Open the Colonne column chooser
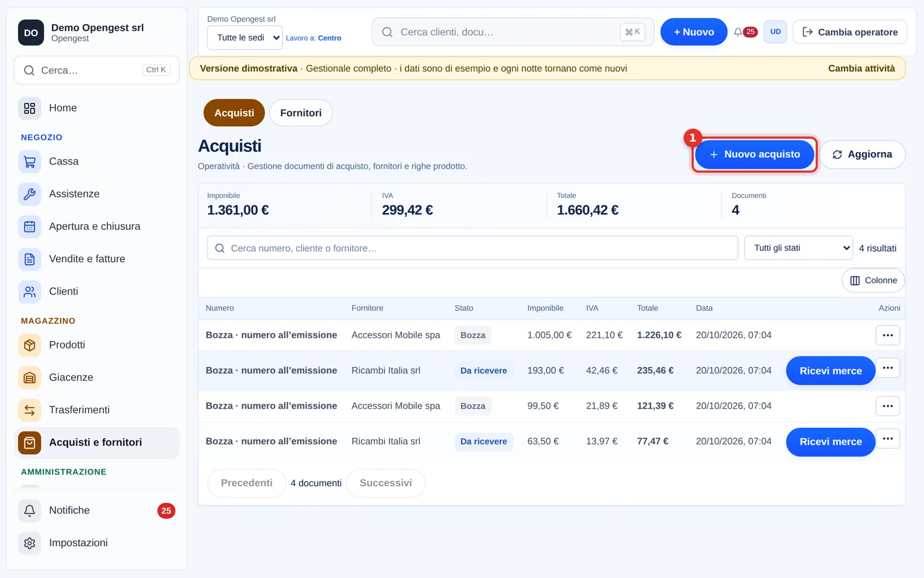 (873, 280)
